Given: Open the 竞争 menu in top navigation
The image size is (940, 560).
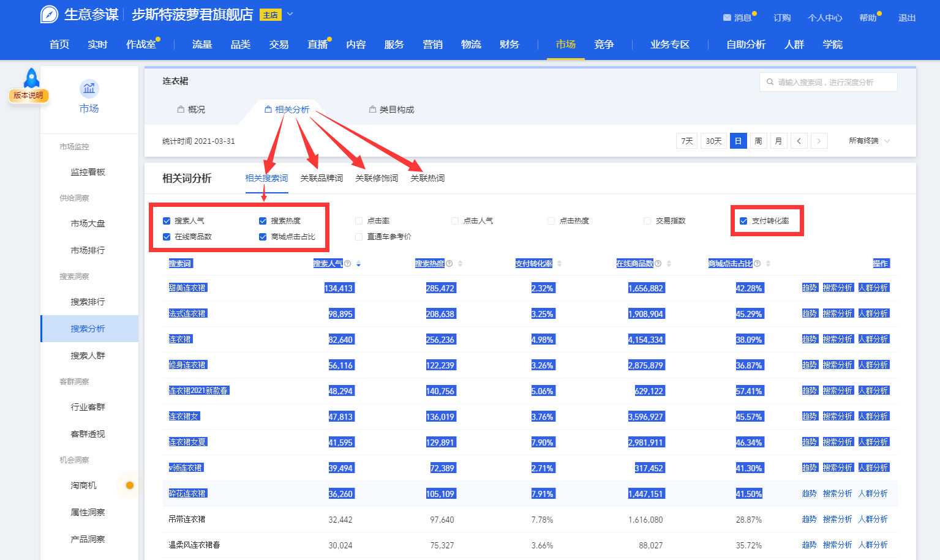Looking at the screenshot, I should click(604, 45).
